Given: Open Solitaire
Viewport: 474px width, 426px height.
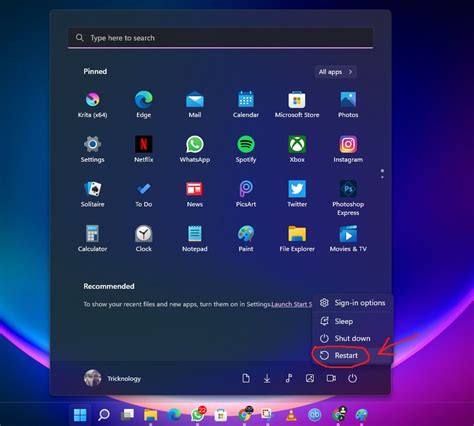Looking at the screenshot, I should pos(92,194).
